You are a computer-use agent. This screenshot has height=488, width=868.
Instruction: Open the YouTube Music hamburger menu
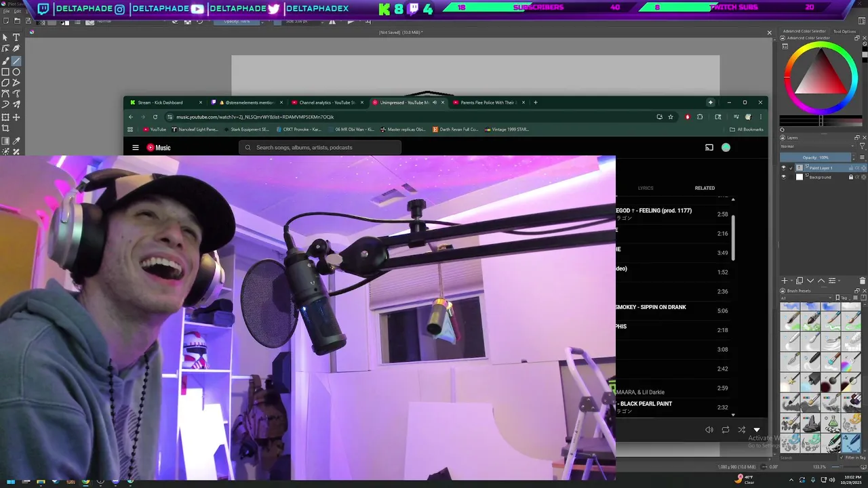136,148
